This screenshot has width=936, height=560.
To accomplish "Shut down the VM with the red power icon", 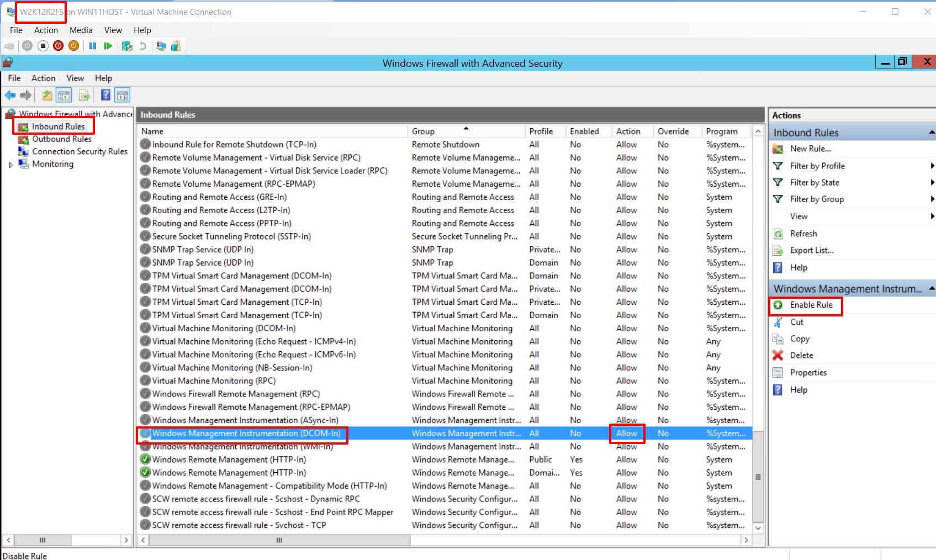I will click(x=59, y=46).
